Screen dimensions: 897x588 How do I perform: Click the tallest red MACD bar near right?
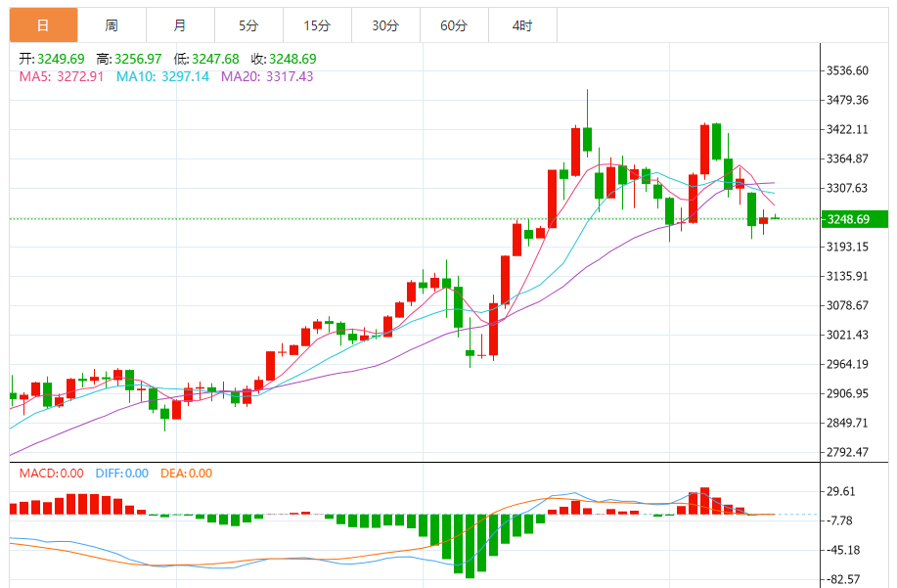click(704, 501)
